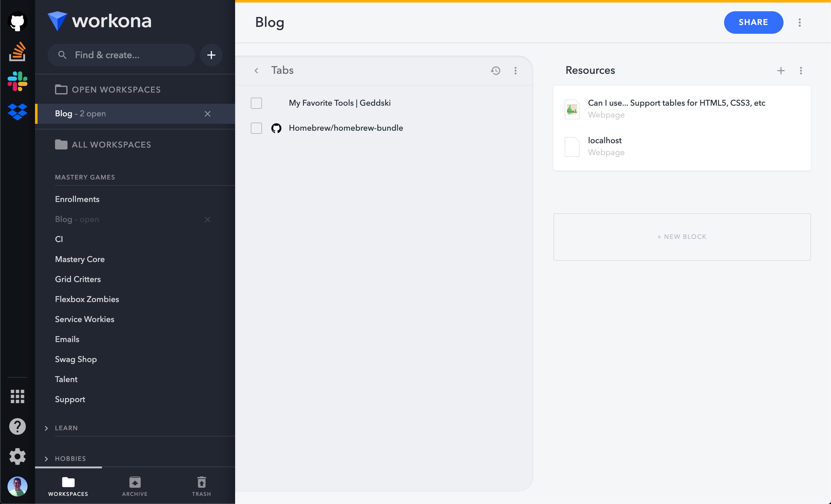Image resolution: width=831 pixels, height=504 pixels.
Task: Open the Support workspace
Action: (x=70, y=399)
